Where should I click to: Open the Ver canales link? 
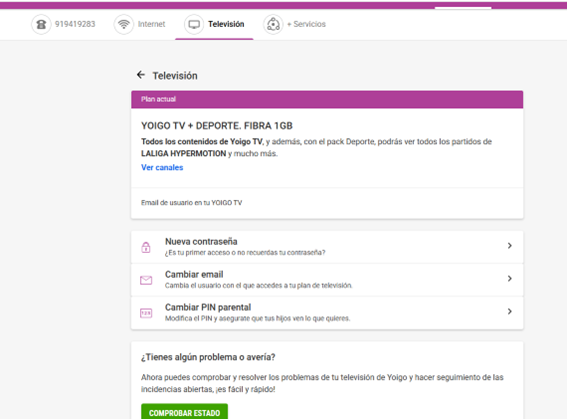(x=162, y=167)
